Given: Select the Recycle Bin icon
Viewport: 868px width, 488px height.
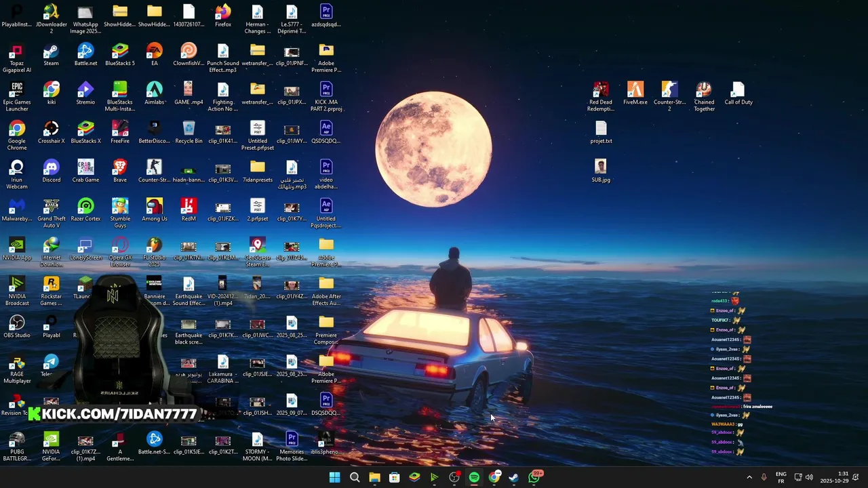Looking at the screenshot, I should pyautogui.click(x=189, y=132).
